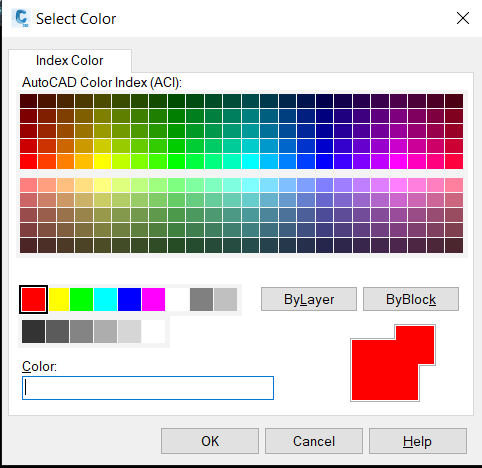Pick the white swatch in the gray shades row
The height and width of the screenshot is (468, 482).
153,331
